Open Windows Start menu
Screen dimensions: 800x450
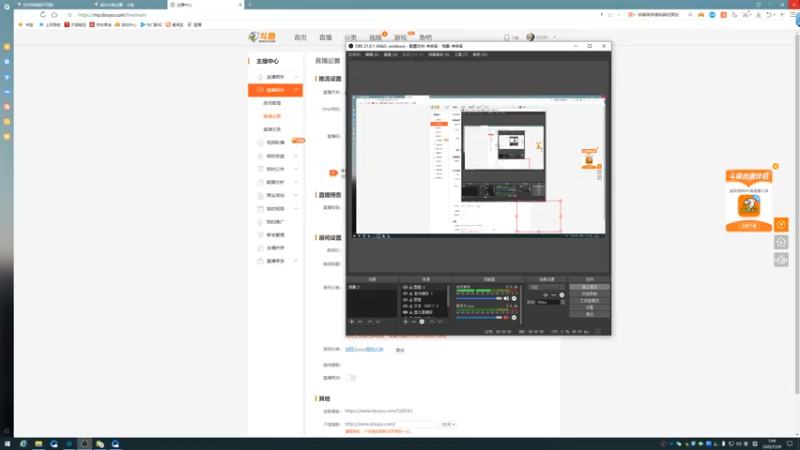(7, 444)
